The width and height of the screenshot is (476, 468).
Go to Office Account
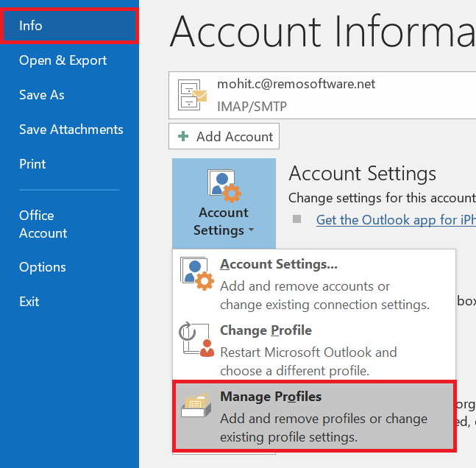point(43,224)
